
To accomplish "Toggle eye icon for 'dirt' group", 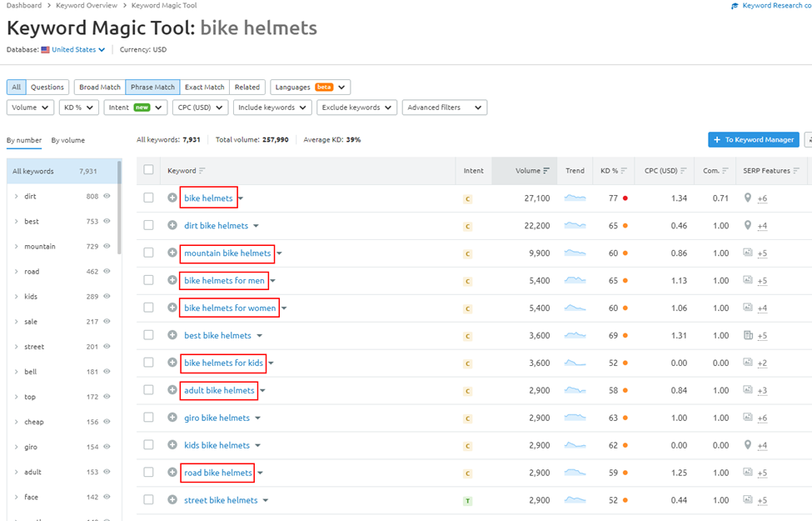I will [107, 196].
